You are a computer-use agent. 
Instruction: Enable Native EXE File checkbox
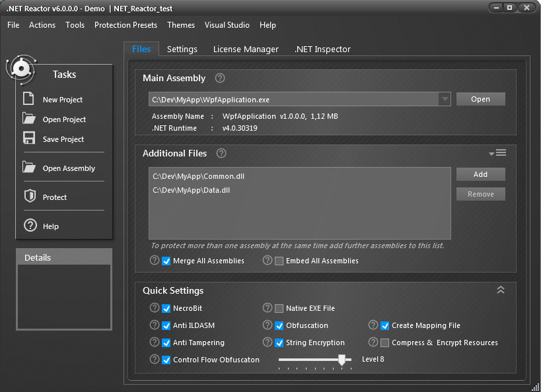coord(279,308)
